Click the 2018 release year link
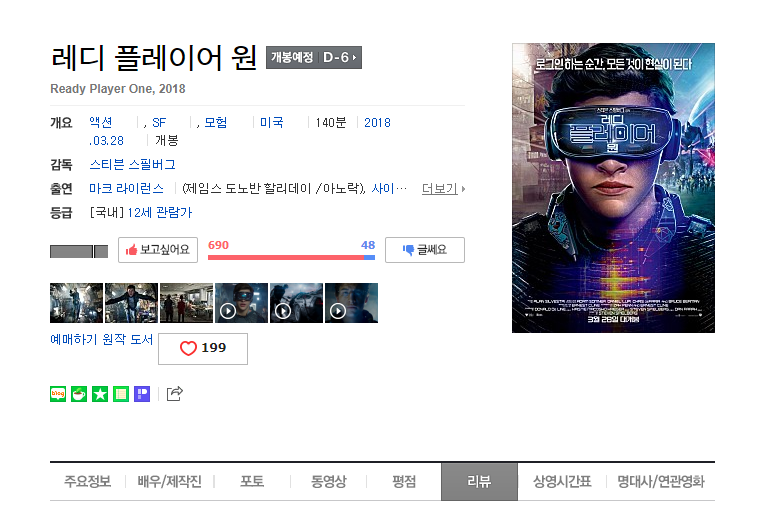This screenshot has height=508, width=759. tap(377, 123)
